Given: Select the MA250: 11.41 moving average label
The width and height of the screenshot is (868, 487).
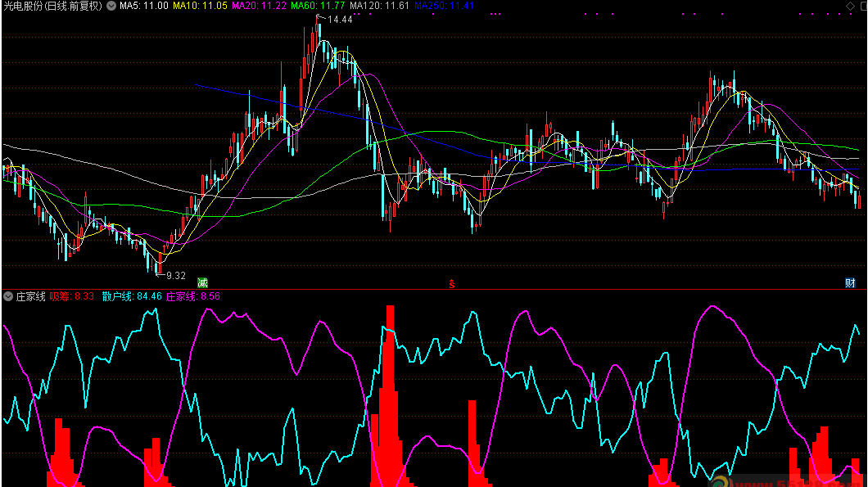Looking at the screenshot, I should [x=444, y=6].
